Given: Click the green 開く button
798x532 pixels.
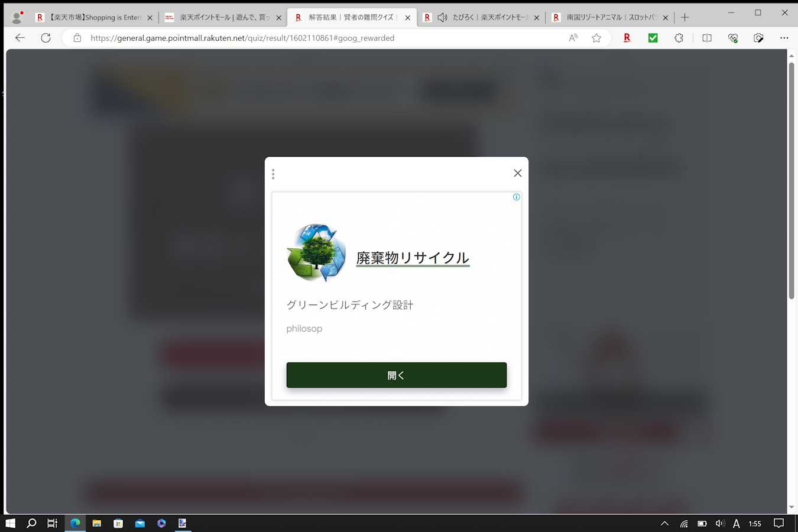Looking at the screenshot, I should [397, 375].
